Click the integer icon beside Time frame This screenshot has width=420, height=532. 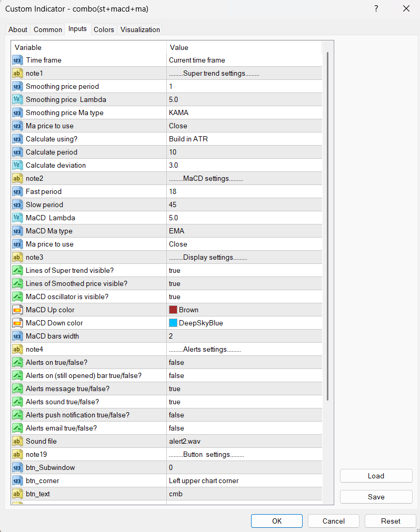17,60
